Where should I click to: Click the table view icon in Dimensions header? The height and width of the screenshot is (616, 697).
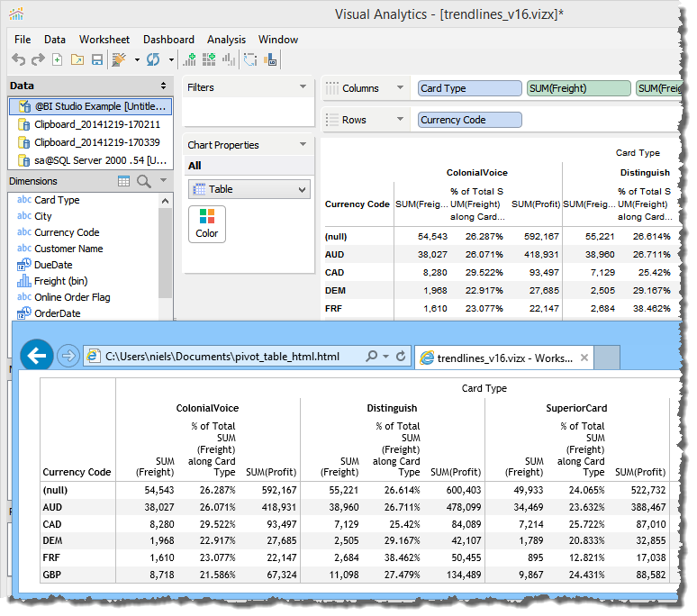point(124,181)
